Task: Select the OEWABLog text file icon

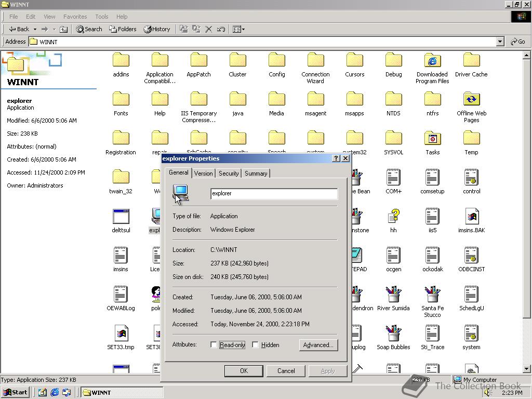Action: pyautogui.click(x=121, y=294)
